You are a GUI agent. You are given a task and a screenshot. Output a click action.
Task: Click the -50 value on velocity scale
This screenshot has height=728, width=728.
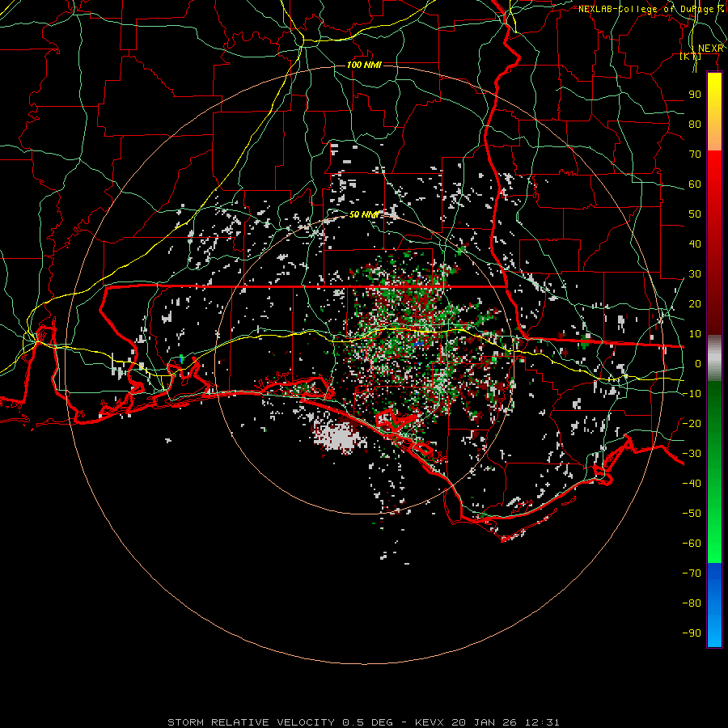pyautogui.click(x=692, y=513)
